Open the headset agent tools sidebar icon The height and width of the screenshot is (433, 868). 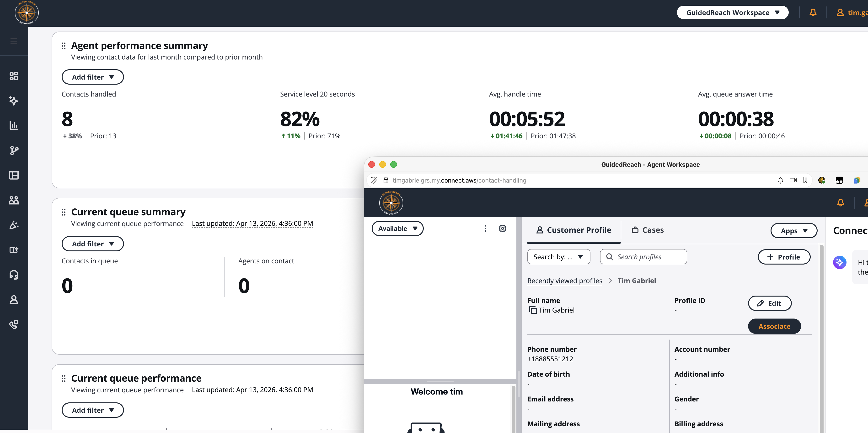click(x=14, y=275)
